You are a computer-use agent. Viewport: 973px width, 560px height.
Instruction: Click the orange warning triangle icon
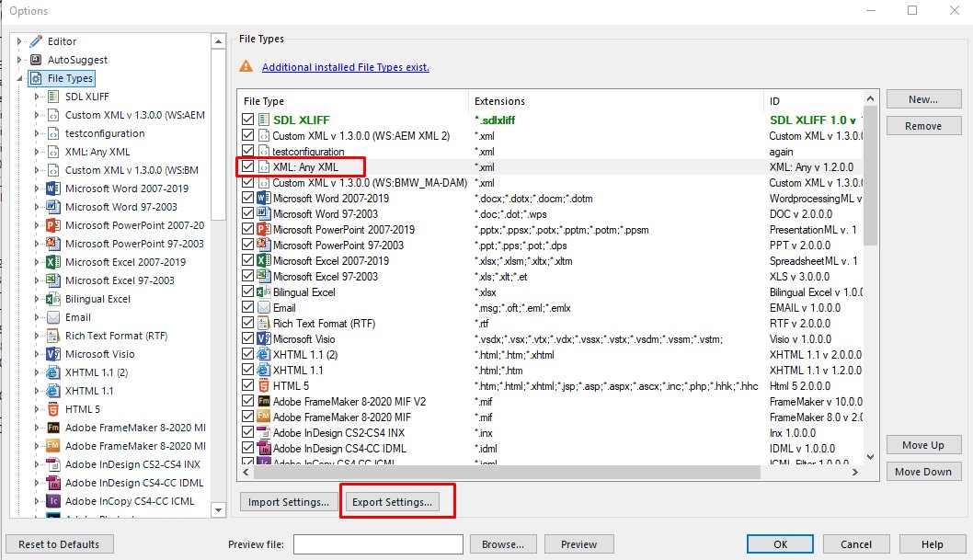(246, 66)
